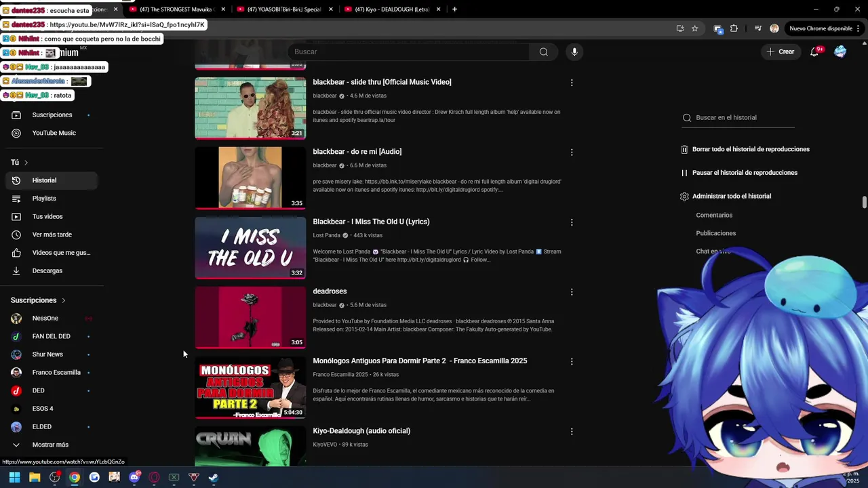The height and width of the screenshot is (488, 868).
Task: Open Chrome media controls icon
Action: 758,28
